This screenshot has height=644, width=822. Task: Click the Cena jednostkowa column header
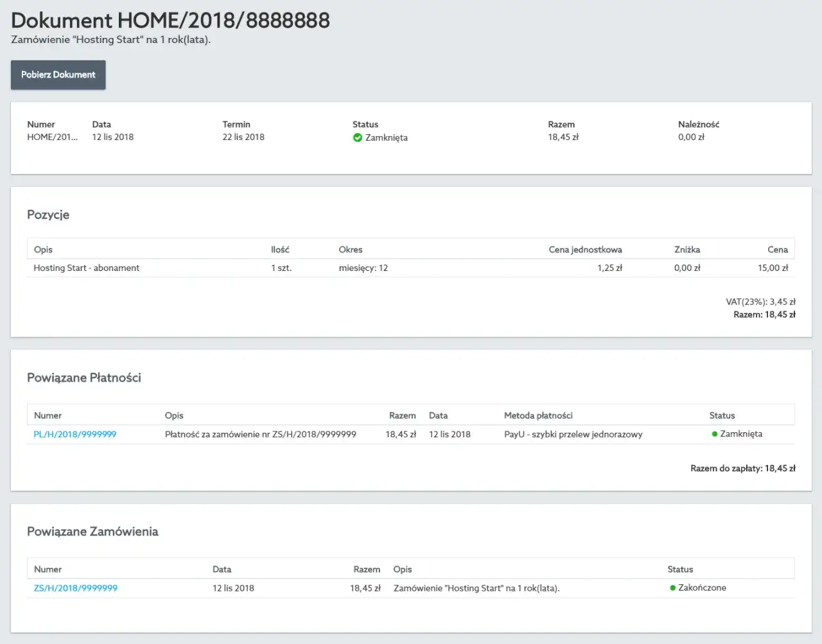pyautogui.click(x=585, y=250)
